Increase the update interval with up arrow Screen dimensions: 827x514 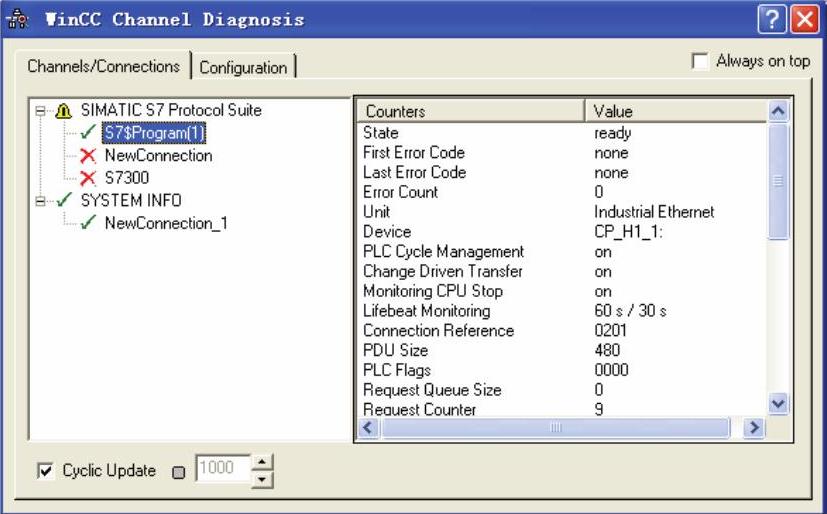(262, 462)
